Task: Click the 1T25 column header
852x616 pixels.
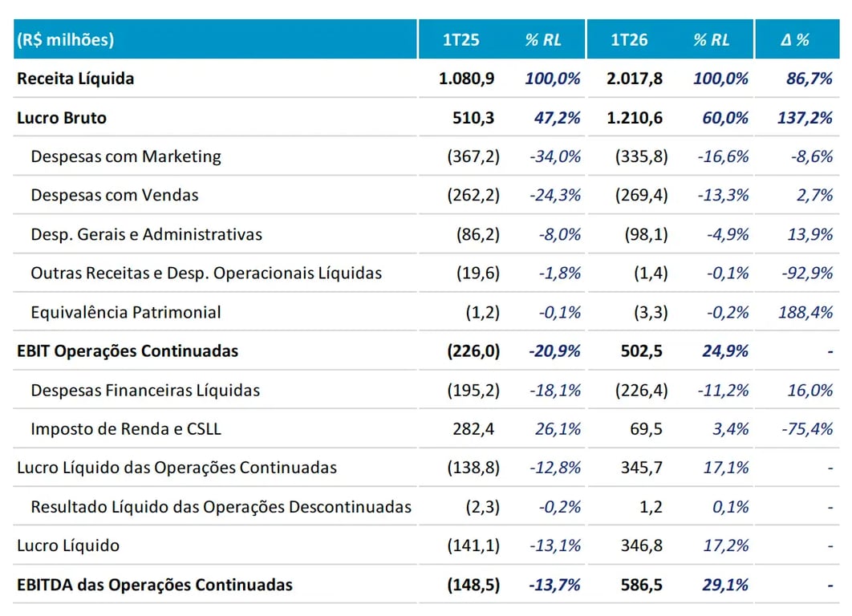Action: tap(460, 39)
